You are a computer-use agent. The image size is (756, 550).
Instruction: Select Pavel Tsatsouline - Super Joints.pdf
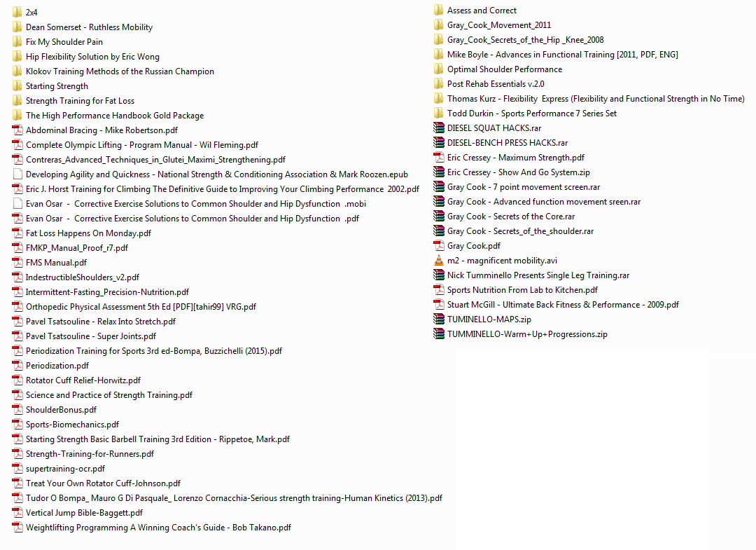91,336
